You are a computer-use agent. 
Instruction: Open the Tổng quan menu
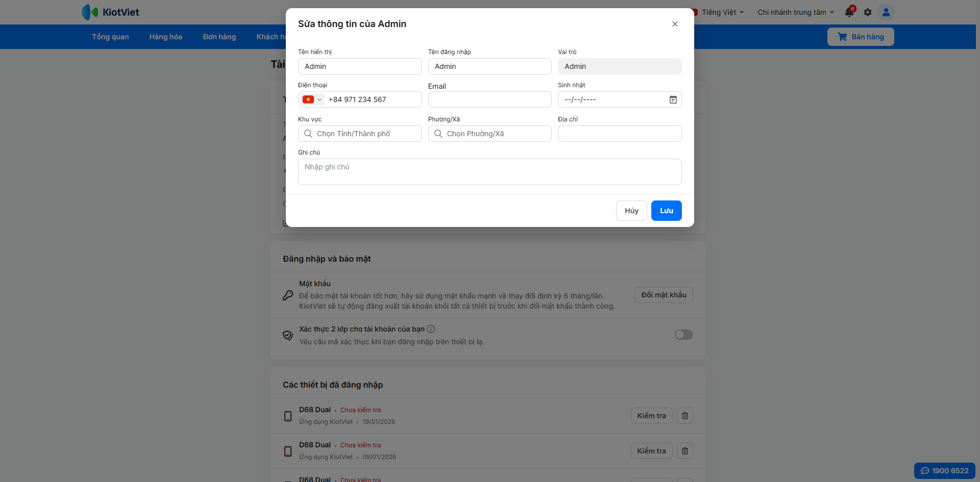tap(110, 37)
